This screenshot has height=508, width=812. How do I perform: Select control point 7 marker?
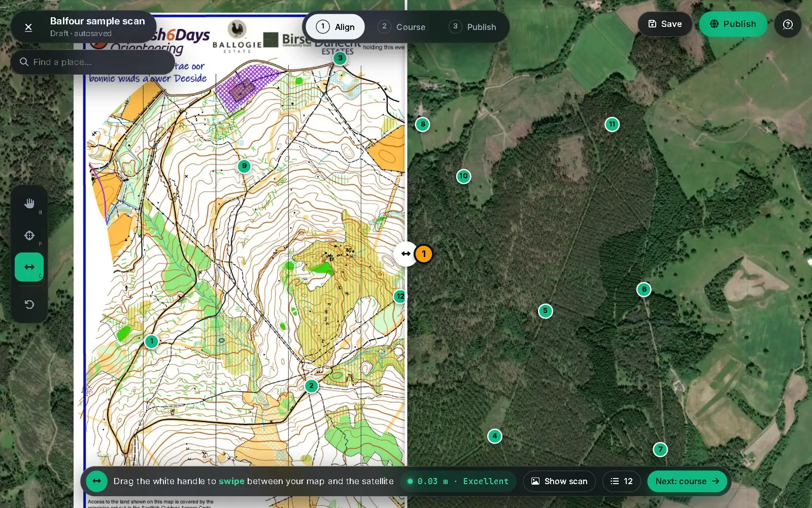pyautogui.click(x=660, y=450)
